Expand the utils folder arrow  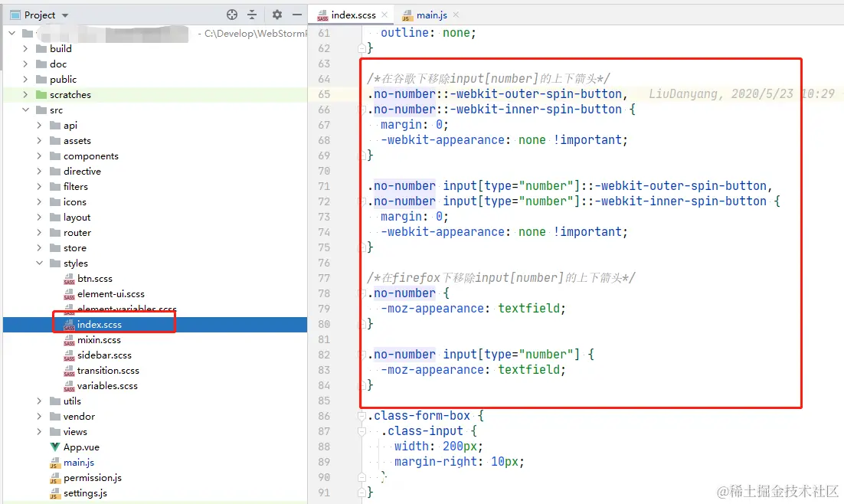point(39,401)
